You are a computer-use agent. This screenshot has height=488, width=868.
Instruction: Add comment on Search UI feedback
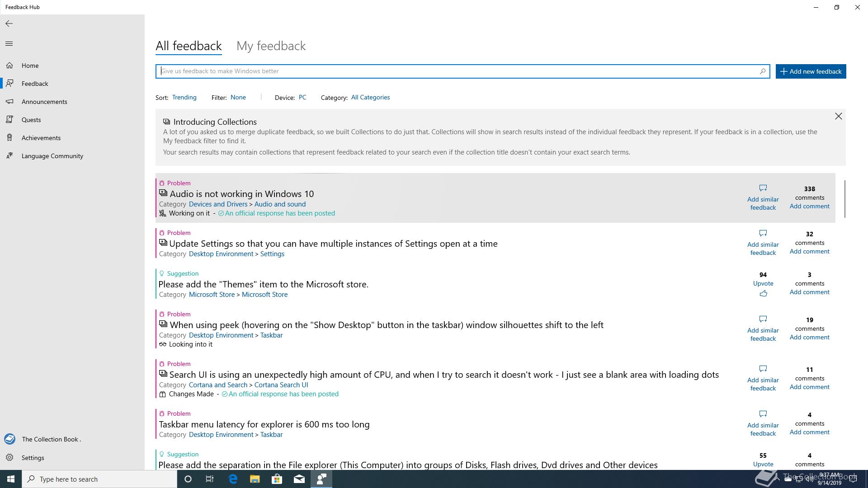click(809, 387)
